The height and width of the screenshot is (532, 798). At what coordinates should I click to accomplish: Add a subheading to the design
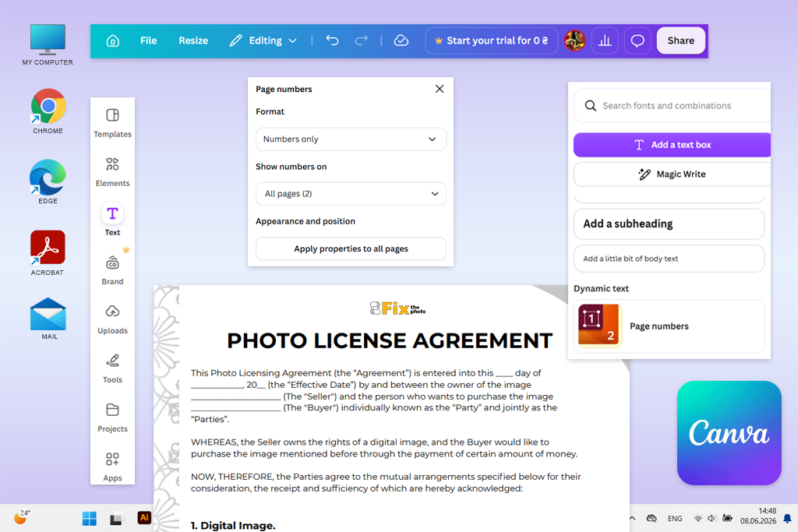[669, 224]
